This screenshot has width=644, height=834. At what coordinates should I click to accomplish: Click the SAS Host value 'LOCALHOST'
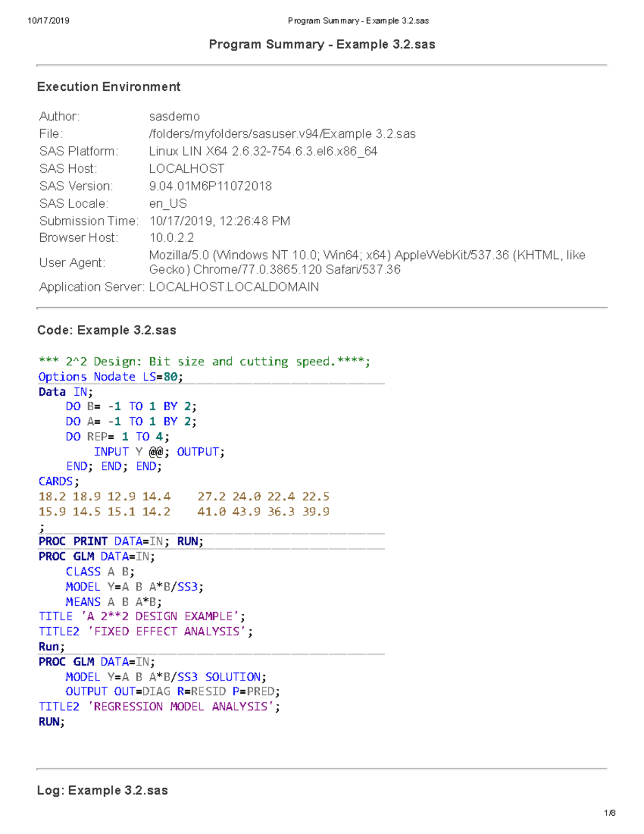[x=187, y=169]
